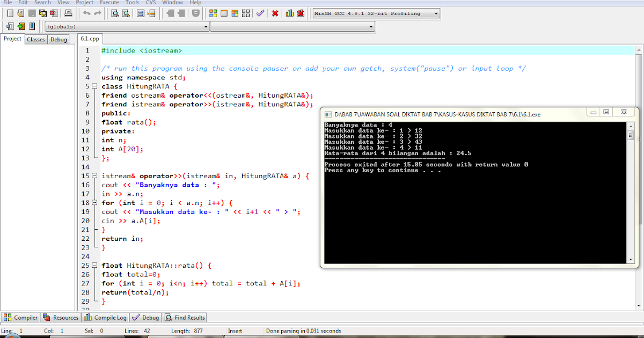Click the Run program window icon
The width and height of the screenshot is (644, 338).
coord(224,13)
